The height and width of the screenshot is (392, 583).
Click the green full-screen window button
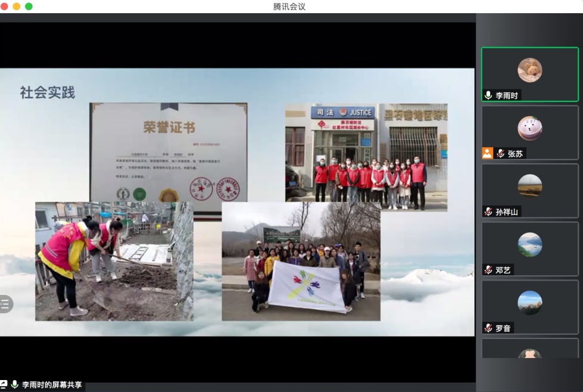tap(29, 6)
